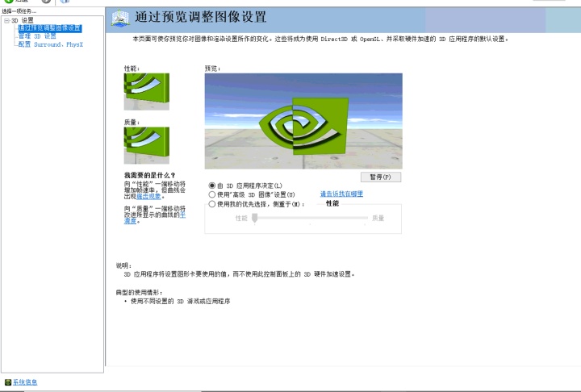Pause the preview with 暂停(P)
The width and height of the screenshot is (581, 392).
[381, 177]
